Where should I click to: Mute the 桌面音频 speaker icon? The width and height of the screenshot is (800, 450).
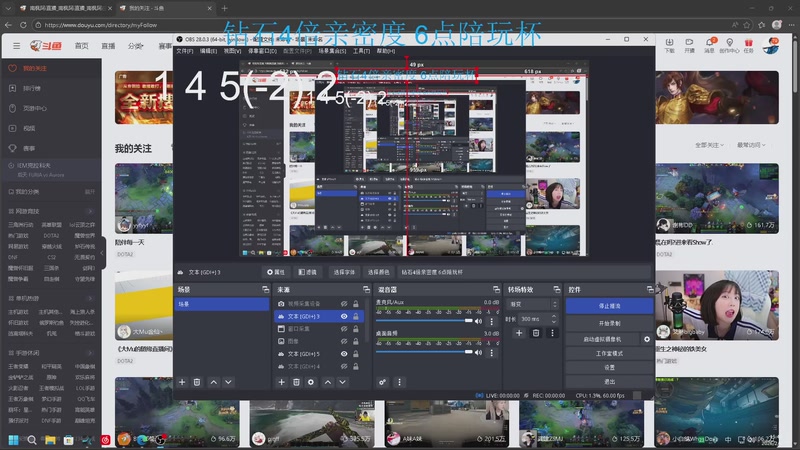coord(479,353)
